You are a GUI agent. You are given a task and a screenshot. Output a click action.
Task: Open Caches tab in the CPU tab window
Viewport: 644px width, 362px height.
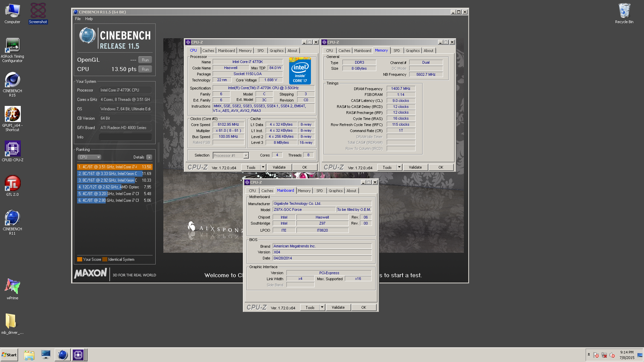pyautogui.click(x=208, y=51)
